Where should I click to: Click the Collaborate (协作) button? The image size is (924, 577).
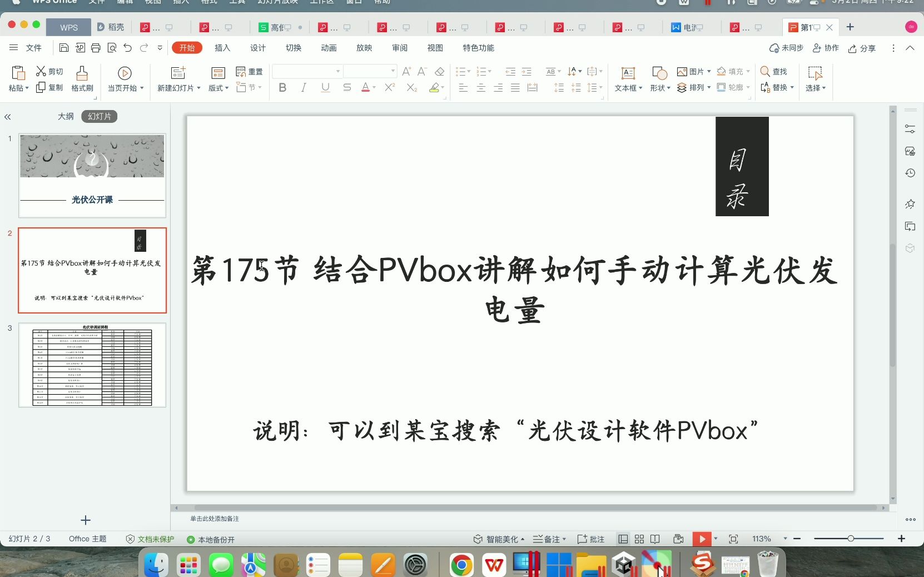pos(826,48)
